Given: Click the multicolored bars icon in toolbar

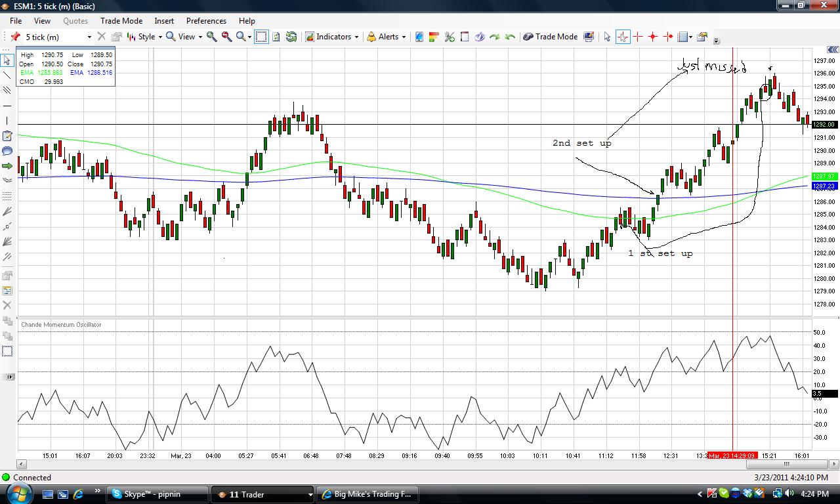Looking at the screenshot, I should 434,37.
